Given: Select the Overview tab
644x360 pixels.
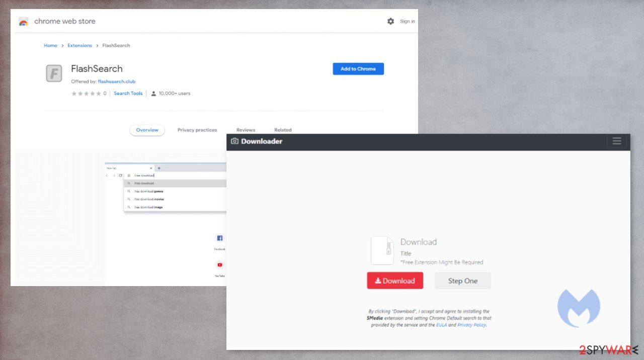Looking at the screenshot, I should click(x=147, y=130).
